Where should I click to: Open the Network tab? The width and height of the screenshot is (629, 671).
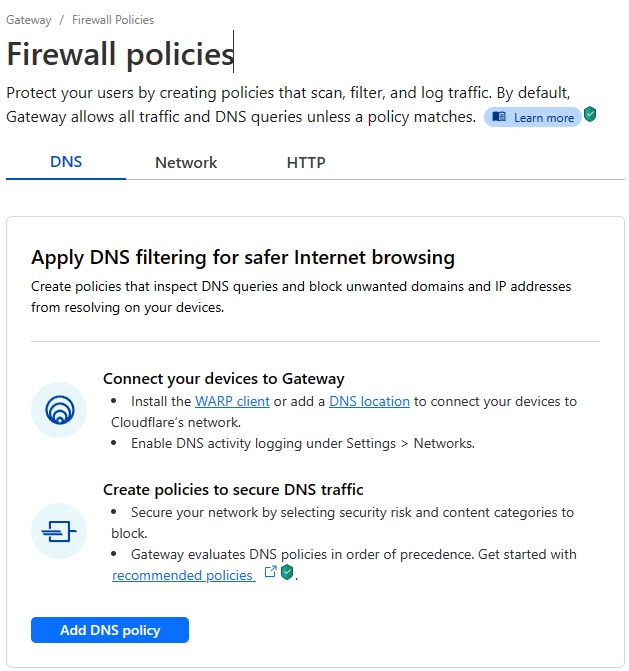(x=186, y=162)
